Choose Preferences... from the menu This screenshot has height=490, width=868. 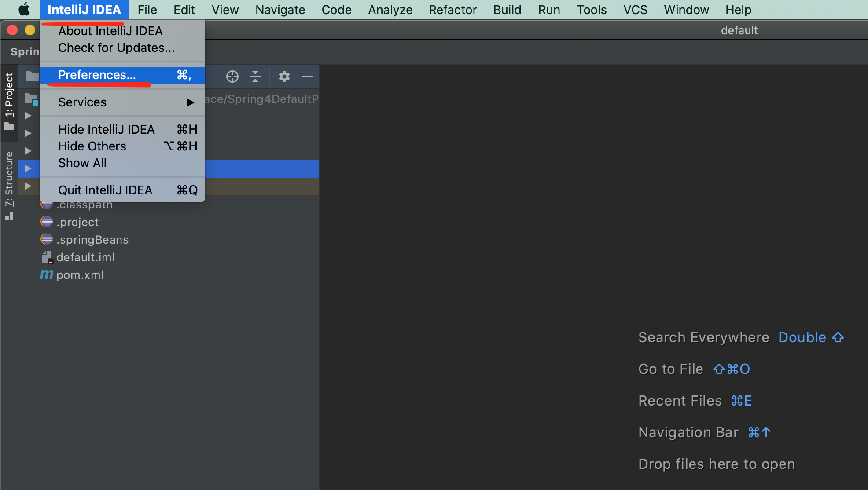(97, 75)
